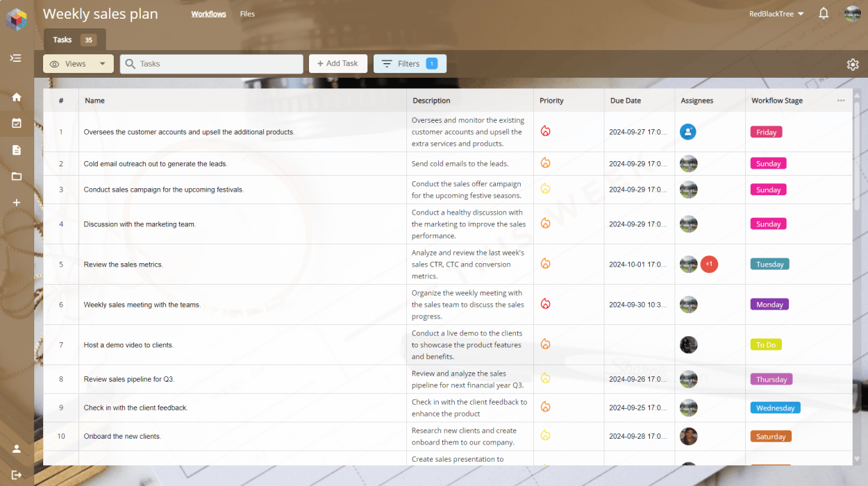This screenshot has width=868, height=486.
Task: Click the plus icon to create new item
Action: pos(16,203)
